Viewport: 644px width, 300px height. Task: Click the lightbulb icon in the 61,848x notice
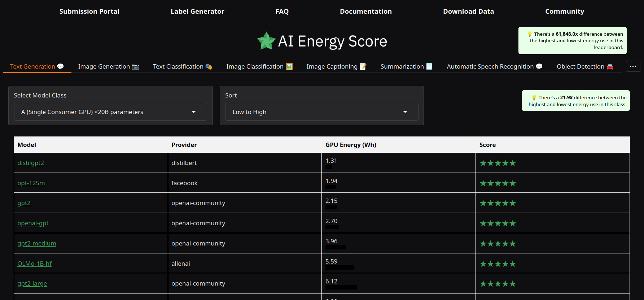[530, 34]
